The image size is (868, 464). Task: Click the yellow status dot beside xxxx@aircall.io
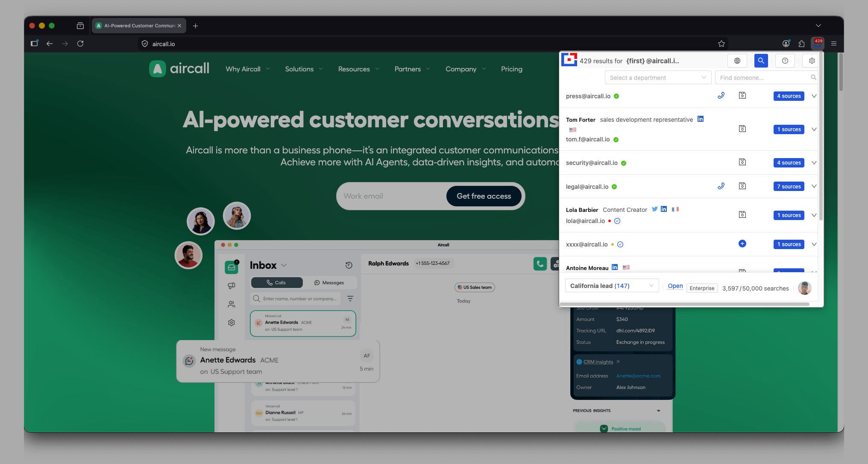pos(613,244)
